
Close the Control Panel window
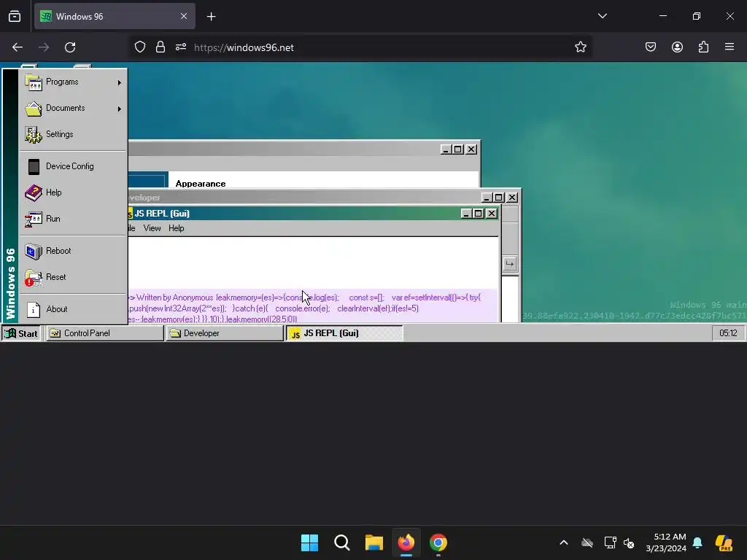click(471, 149)
